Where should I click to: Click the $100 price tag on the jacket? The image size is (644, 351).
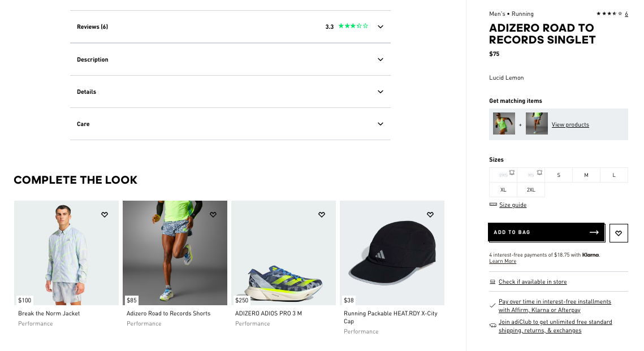pyautogui.click(x=25, y=300)
